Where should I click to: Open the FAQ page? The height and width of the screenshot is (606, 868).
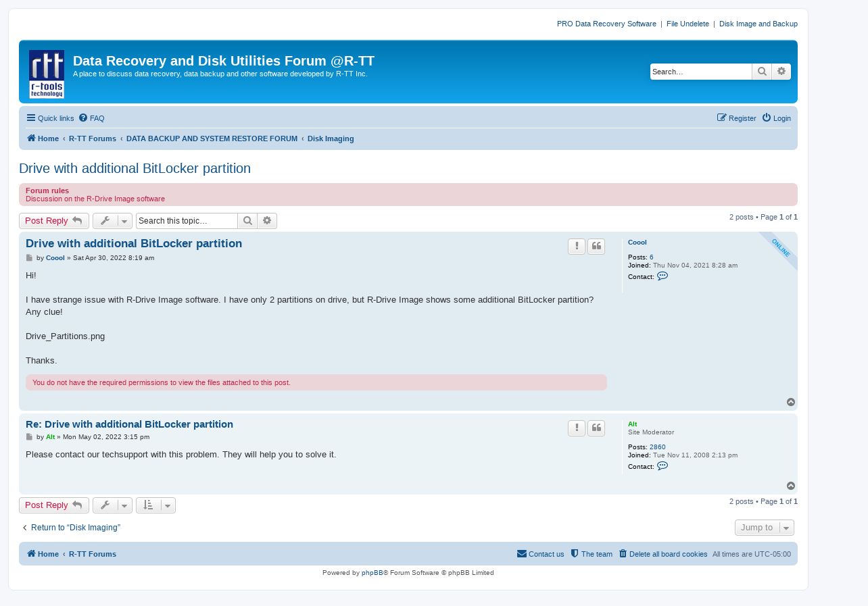click(x=92, y=118)
